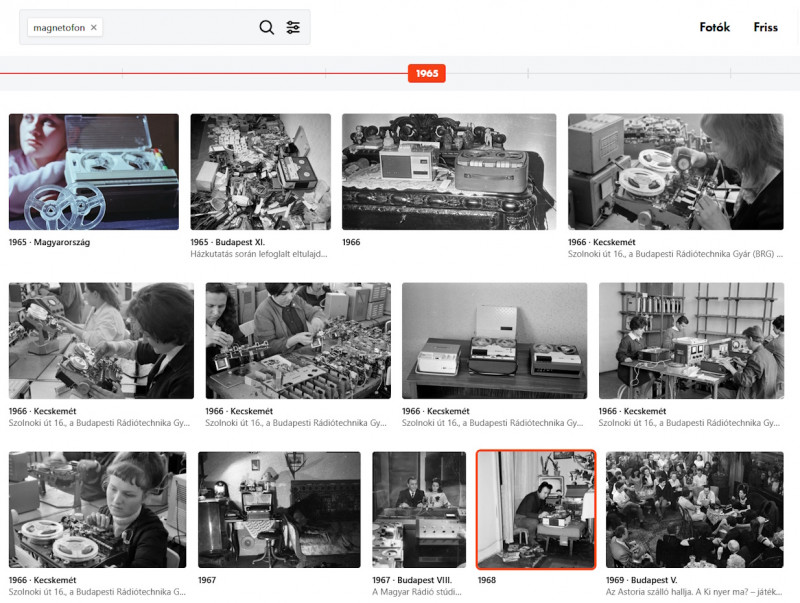Screen dimensions: 800x603
Task: Open the third-row woman with tape reels photo
Action: tap(97, 510)
